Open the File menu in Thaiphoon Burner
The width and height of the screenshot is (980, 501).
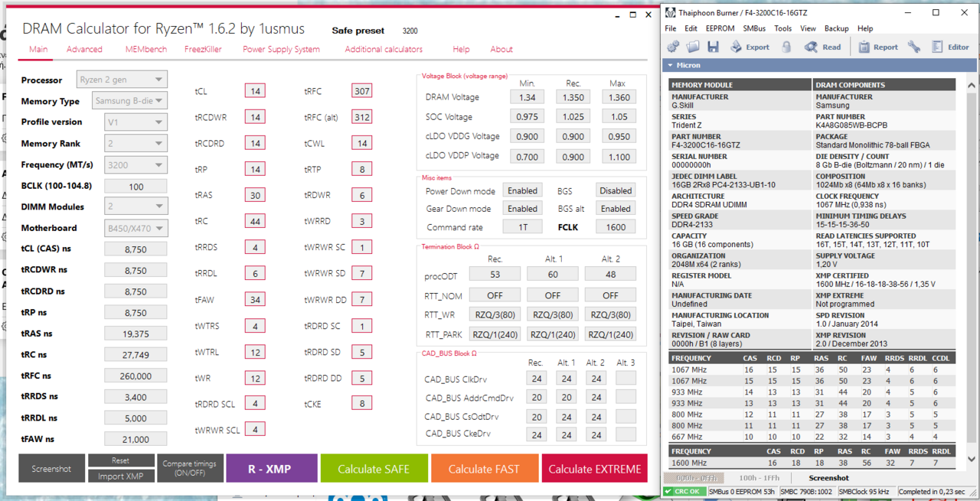click(x=671, y=28)
